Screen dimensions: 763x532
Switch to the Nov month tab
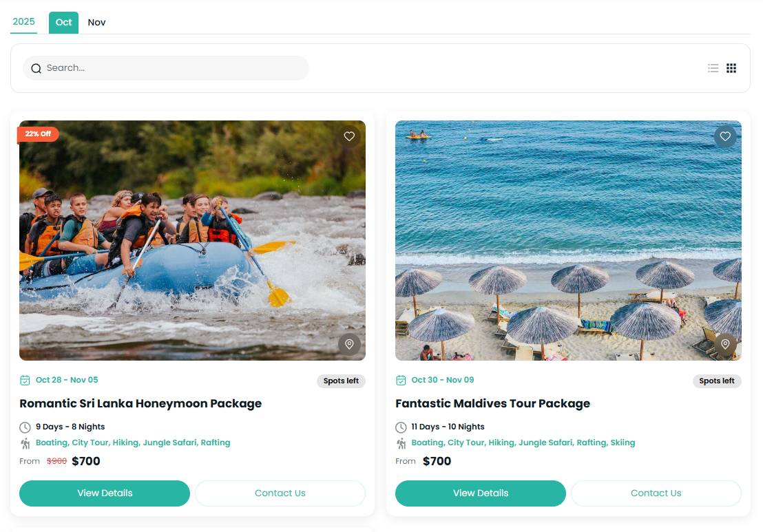(97, 22)
